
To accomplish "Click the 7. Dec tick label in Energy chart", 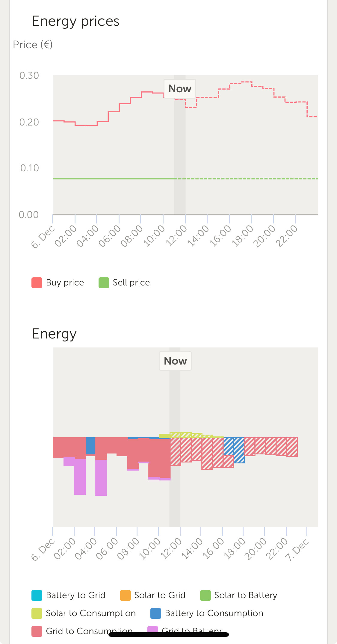I will [x=297, y=550].
